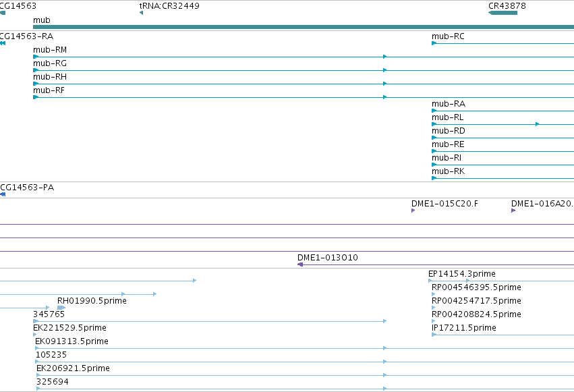Click the 345765 feature label
Screen dimensions: 574x392
pyautogui.click(x=49, y=314)
